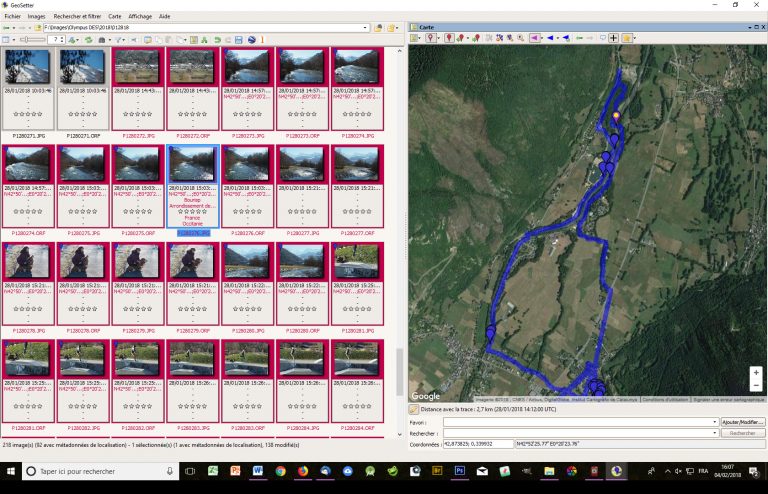The width and height of the screenshot is (768, 494).
Task: Click the magnifier zoom icon in the map toolbar
Action: click(x=521, y=38)
